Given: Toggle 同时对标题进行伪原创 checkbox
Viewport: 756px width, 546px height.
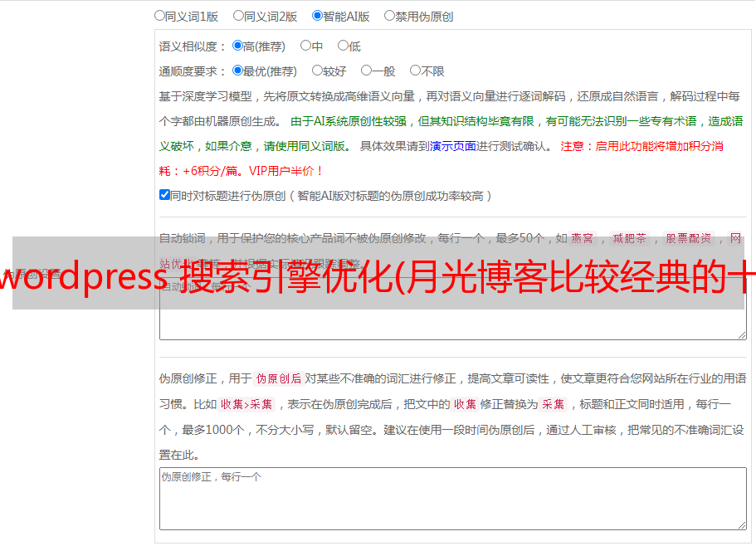Looking at the screenshot, I should coord(164,195).
